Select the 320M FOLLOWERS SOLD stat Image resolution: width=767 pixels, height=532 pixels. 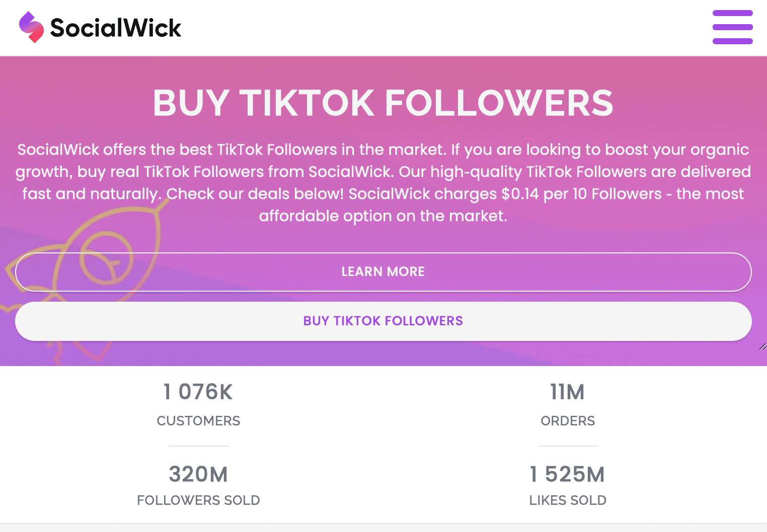coord(198,484)
